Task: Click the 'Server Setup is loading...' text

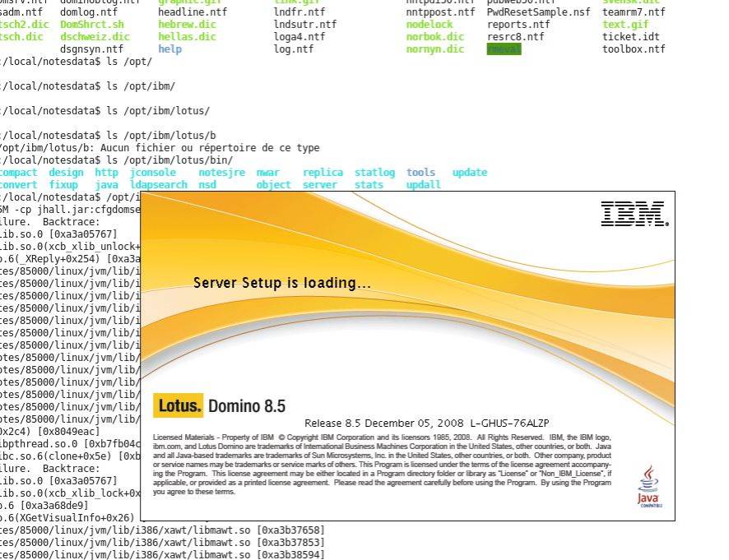Action: click(x=281, y=283)
